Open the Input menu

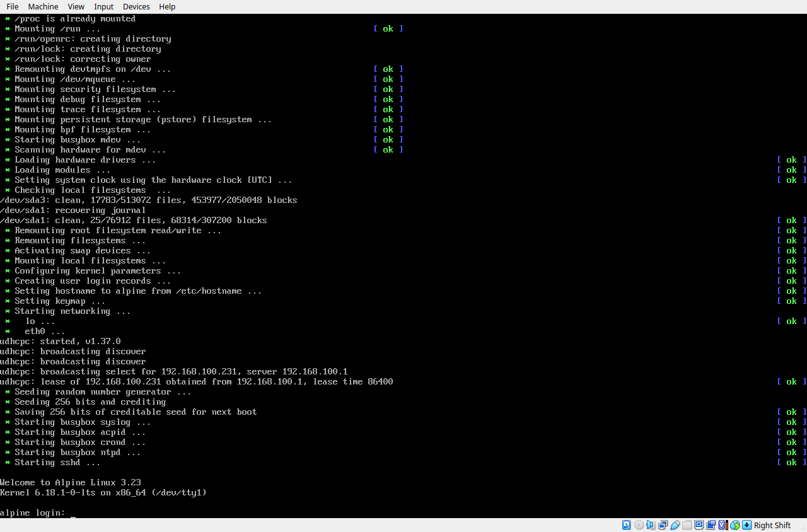(x=103, y=6)
